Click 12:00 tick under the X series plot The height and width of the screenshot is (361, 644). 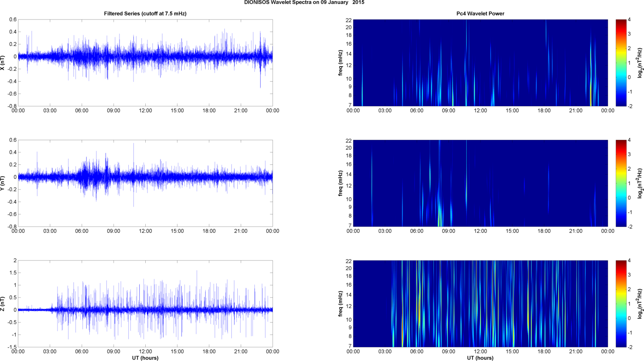pos(145,111)
